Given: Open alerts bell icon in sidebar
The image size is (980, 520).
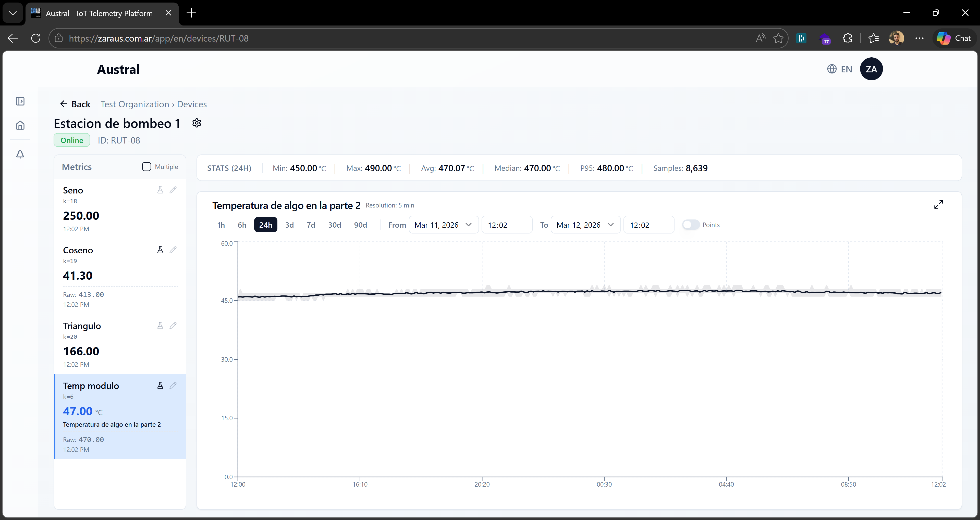Looking at the screenshot, I should 20,154.
